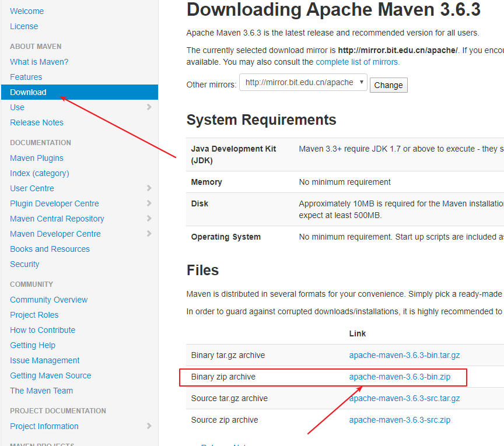Click the 'COMMUNITY' sidebar header

(31, 285)
